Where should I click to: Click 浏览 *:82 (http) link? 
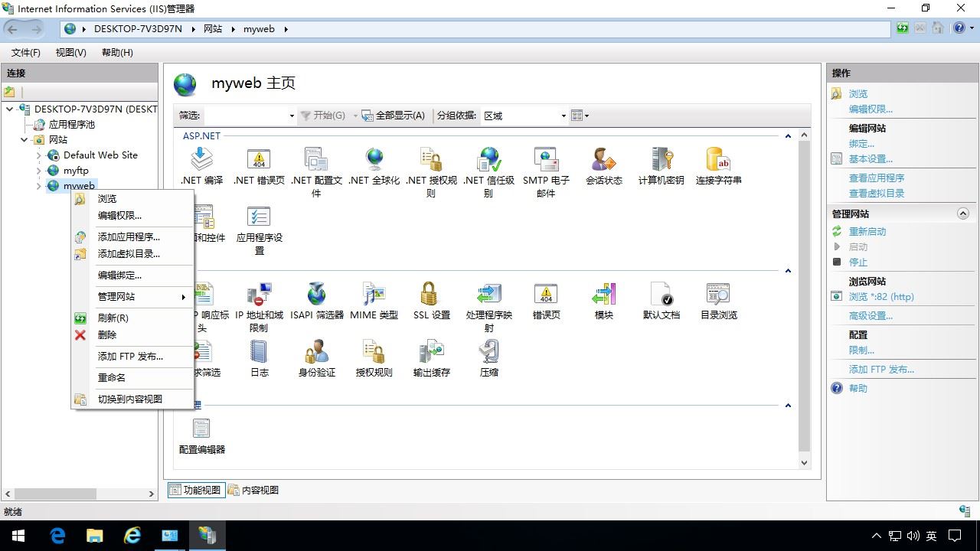pos(881,297)
